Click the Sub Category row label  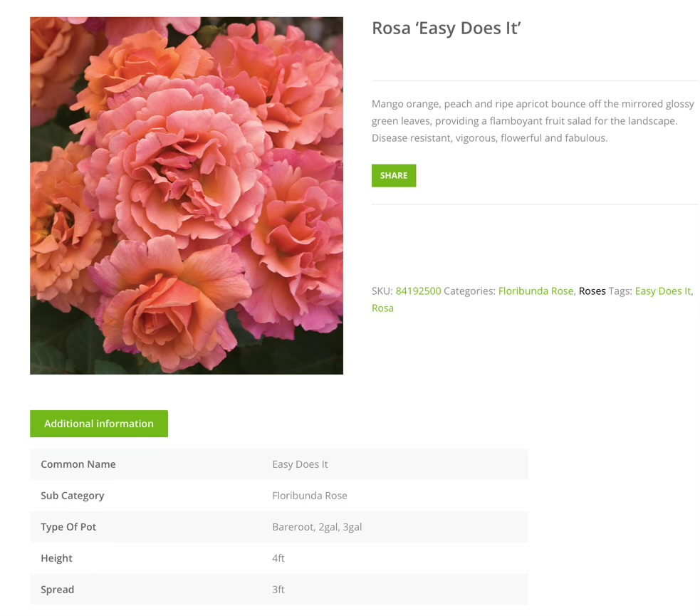tap(73, 496)
